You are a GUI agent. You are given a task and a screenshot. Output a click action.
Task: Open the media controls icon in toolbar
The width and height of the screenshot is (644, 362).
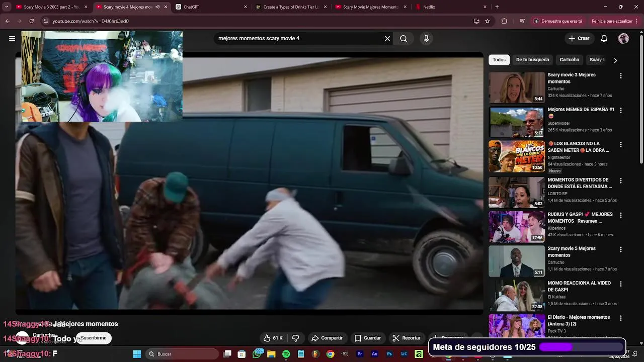[x=522, y=21]
